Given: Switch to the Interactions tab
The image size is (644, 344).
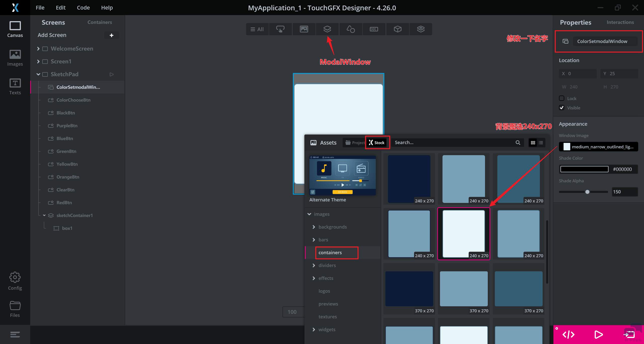Looking at the screenshot, I should click(620, 22).
